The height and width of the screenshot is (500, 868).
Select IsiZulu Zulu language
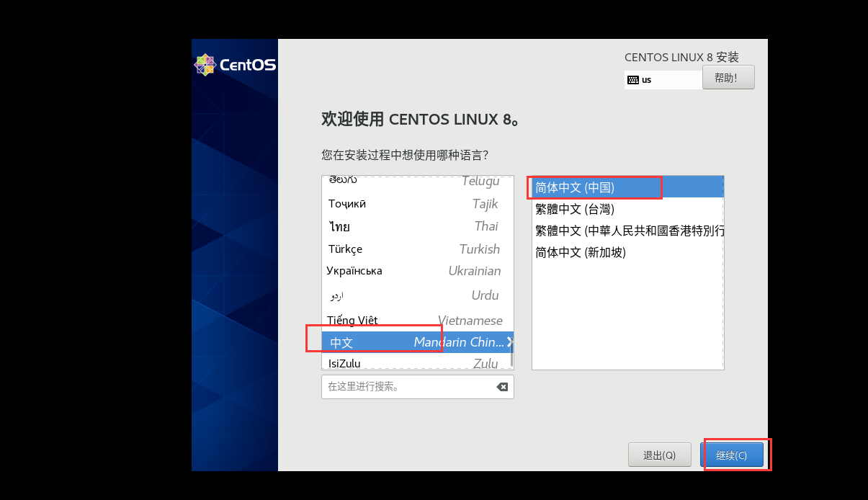point(417,362)
